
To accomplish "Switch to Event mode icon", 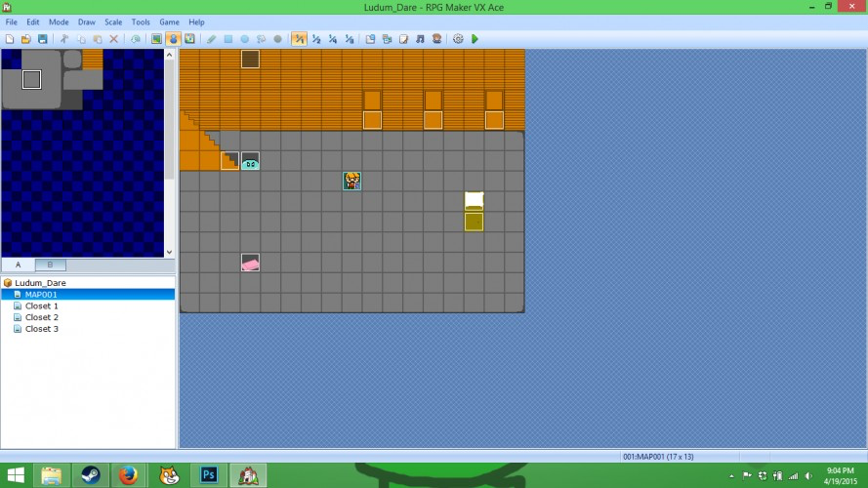I will click(173, 39).
